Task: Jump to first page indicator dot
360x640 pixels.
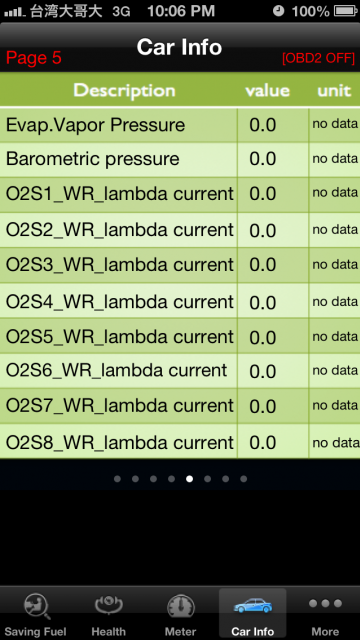Action: (118, 479)
